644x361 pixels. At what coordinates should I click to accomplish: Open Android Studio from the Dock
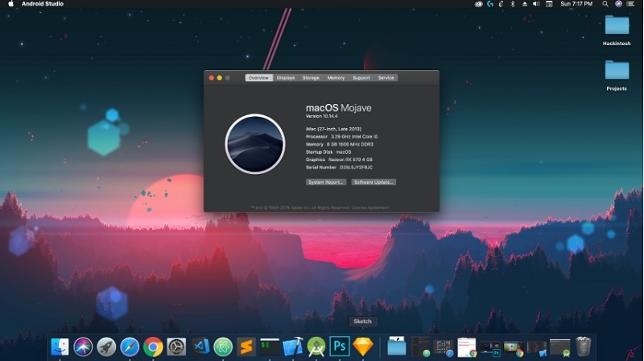point(316,346)
